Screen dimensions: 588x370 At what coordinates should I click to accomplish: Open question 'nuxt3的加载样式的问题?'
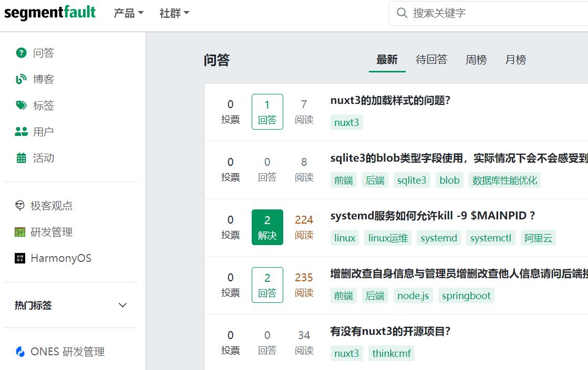tap(390, 101)
